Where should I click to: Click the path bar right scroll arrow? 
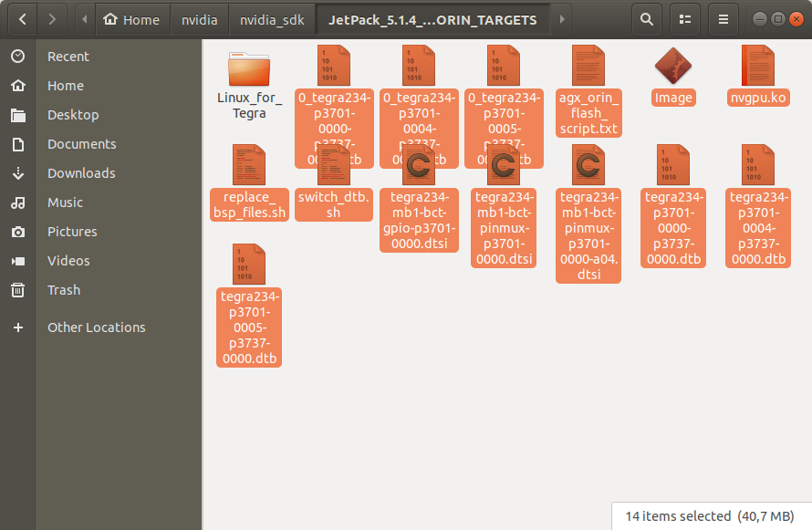(x=561, y=20)
